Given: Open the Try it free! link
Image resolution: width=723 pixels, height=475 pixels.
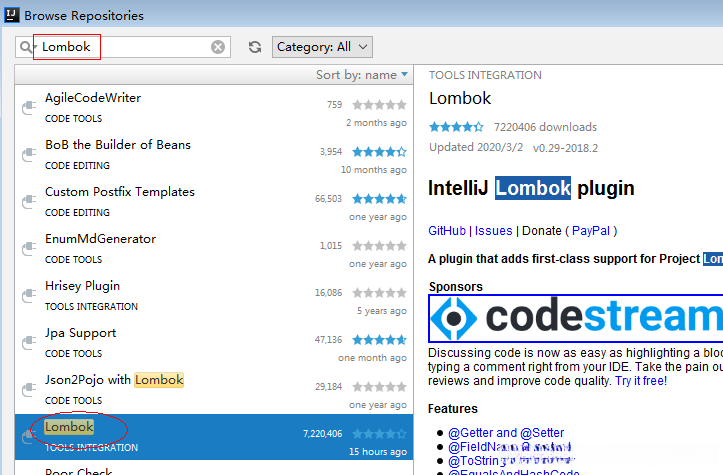Looking at the screenshot, I should 641,381.
